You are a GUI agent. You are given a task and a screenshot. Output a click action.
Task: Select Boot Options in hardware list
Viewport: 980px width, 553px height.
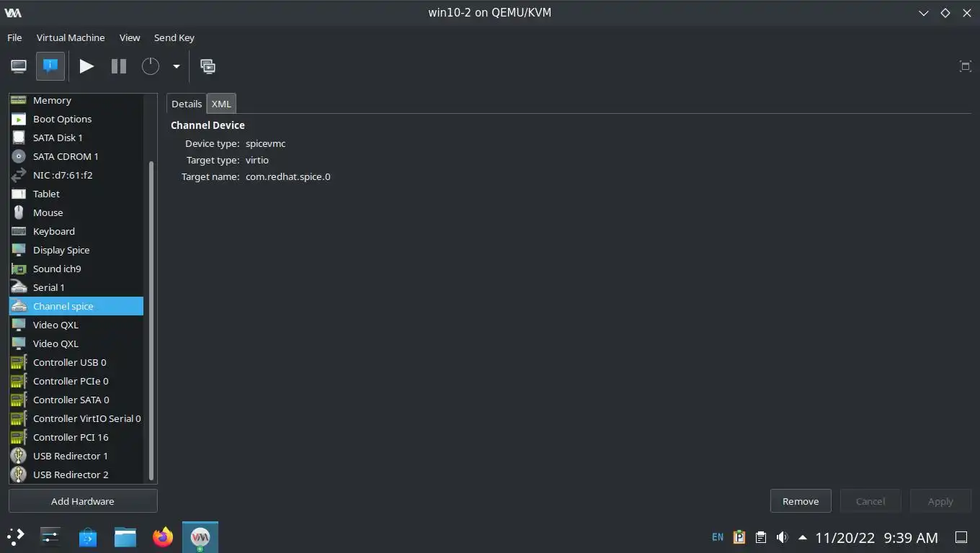point(76,119)
